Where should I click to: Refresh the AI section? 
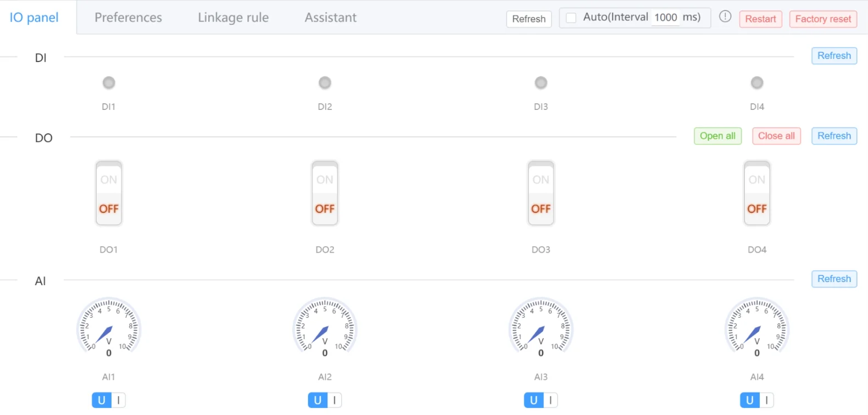click(834, 279)
